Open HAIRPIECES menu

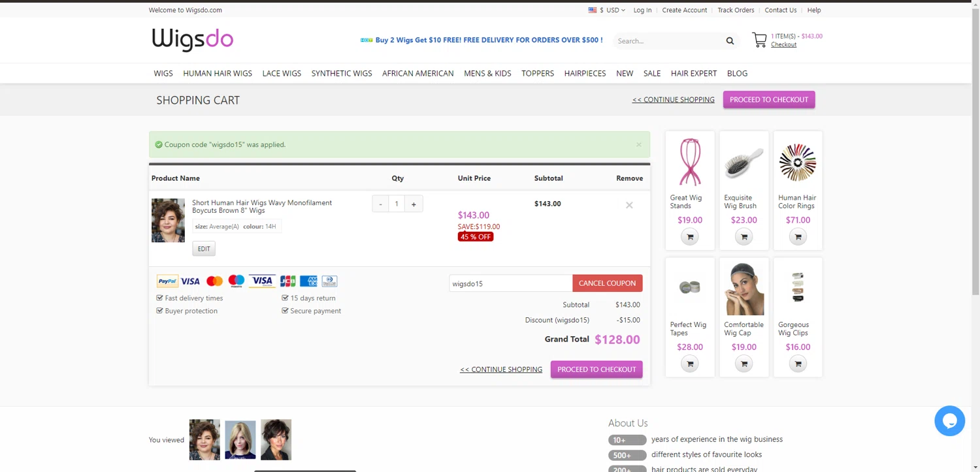tap(585, 73)
